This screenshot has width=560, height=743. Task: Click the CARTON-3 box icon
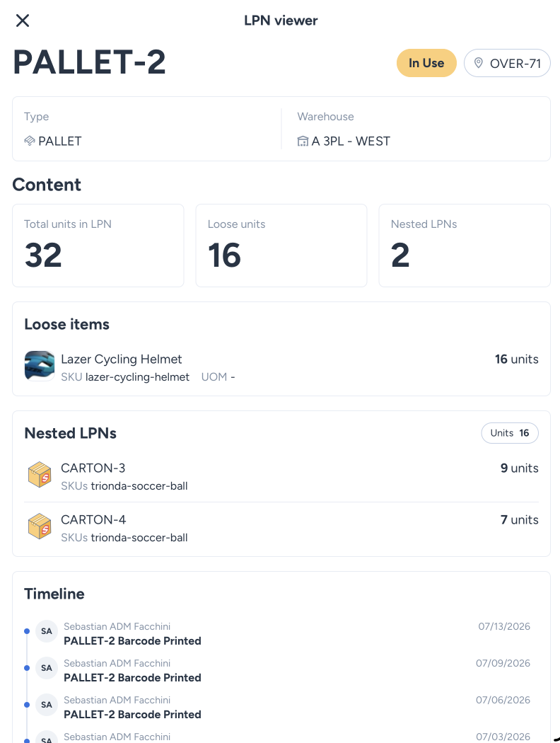(x=40, y=474)
